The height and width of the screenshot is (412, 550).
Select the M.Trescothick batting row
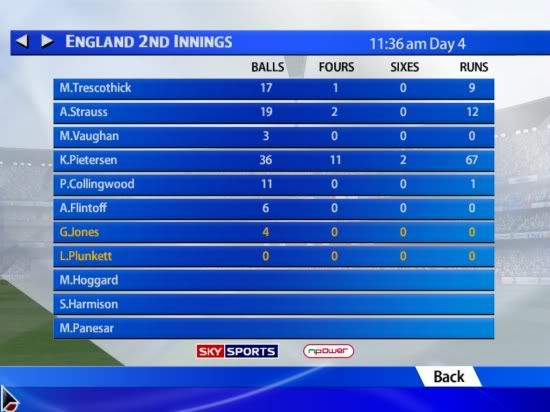(x=274, y=88)
